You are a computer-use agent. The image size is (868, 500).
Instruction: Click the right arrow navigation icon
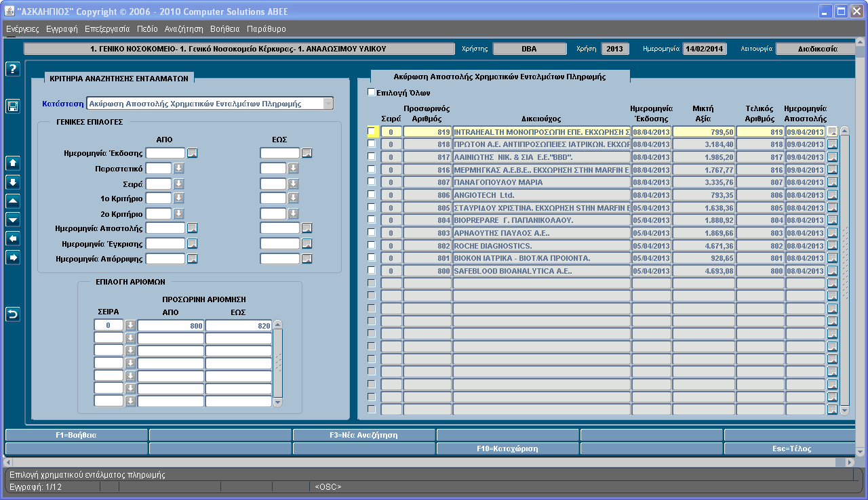tap(12, 257)
